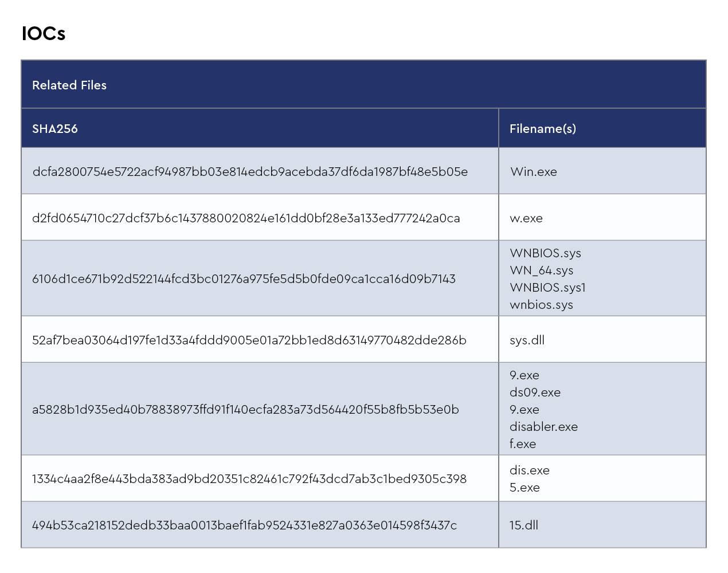Click the hash starting with 1334c4aa2f8e

coord(249,479)
